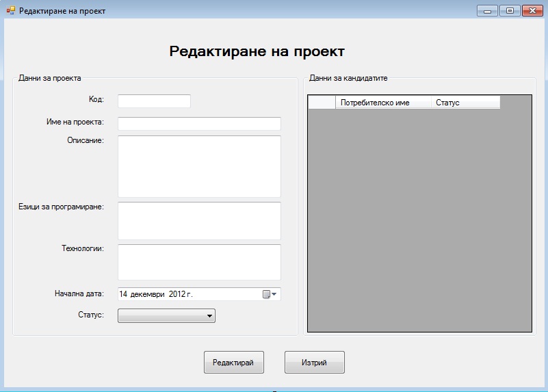Click the large Редактиране на проект heading

(x=257, y=51)
